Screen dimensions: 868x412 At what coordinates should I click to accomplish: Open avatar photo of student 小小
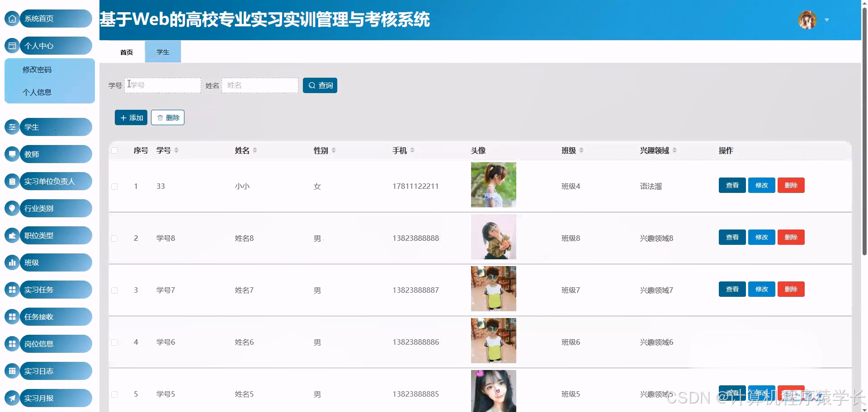(x=494, y=185)
